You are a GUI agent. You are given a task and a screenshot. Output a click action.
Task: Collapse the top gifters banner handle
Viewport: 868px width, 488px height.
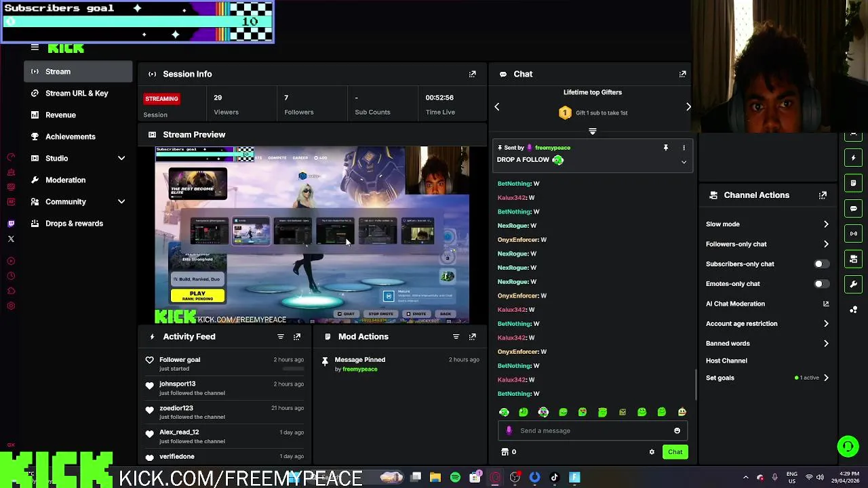tap(593, 131)
